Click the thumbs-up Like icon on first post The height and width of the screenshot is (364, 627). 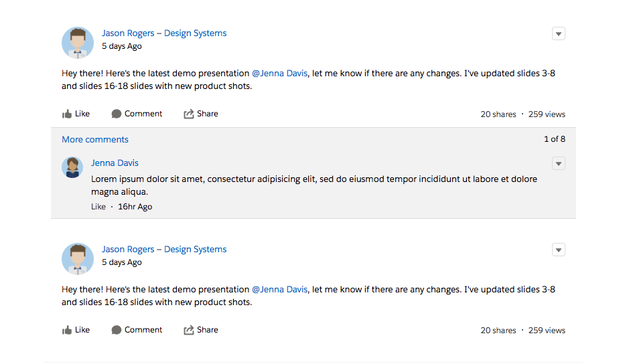[x=67, y=114]
